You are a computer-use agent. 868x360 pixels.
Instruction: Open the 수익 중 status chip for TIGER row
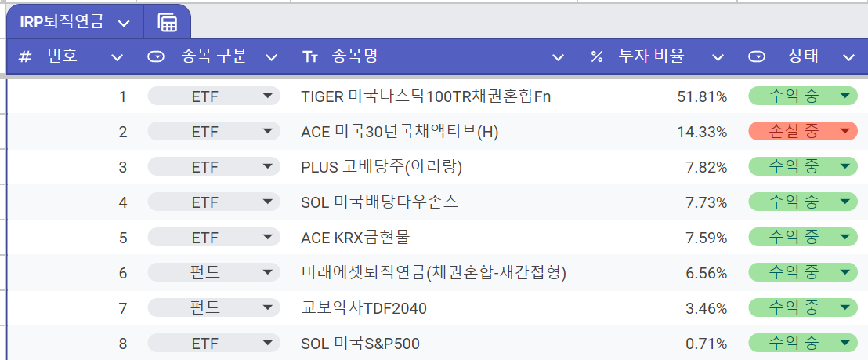click(x=803, y=96)
